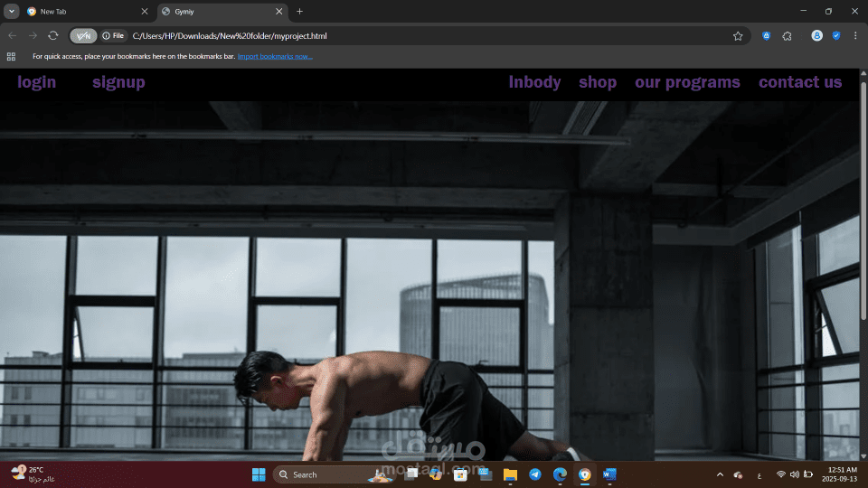Go back to the previous page
This screenshot has height=488, width=868.
[x=12, y=36]
